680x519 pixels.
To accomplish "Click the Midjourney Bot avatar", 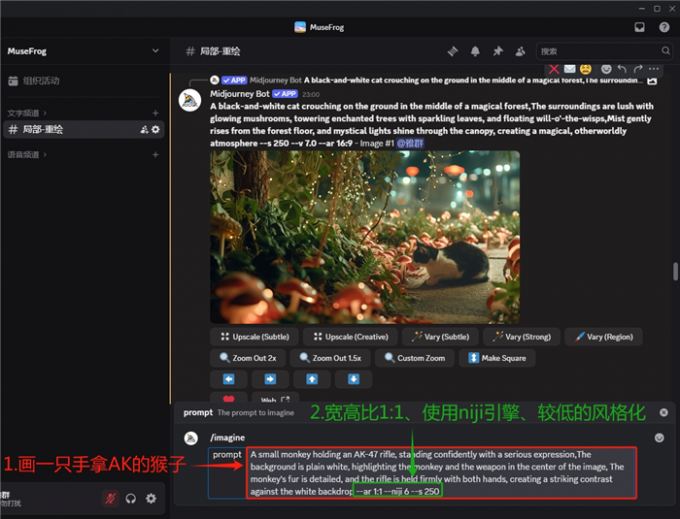I will (190, 100).
